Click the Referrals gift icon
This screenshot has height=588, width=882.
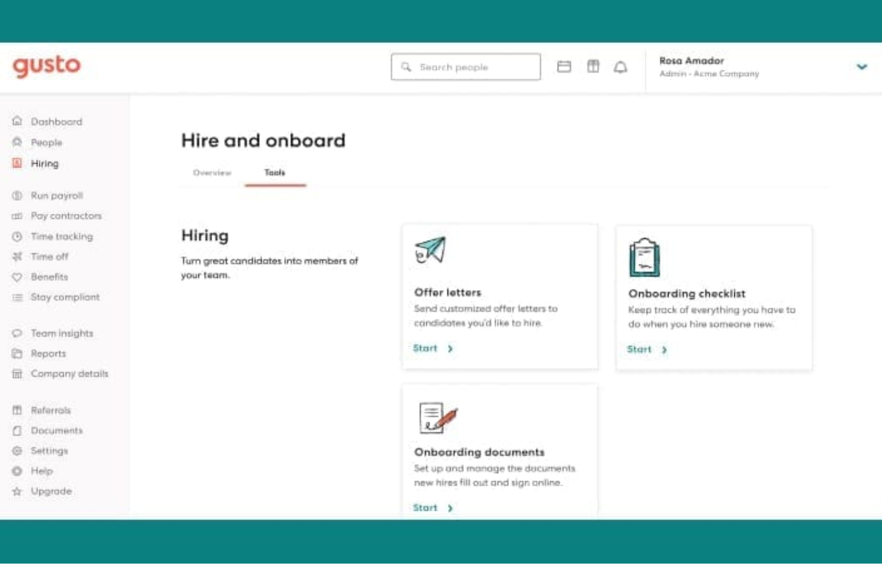coord(17,410)
